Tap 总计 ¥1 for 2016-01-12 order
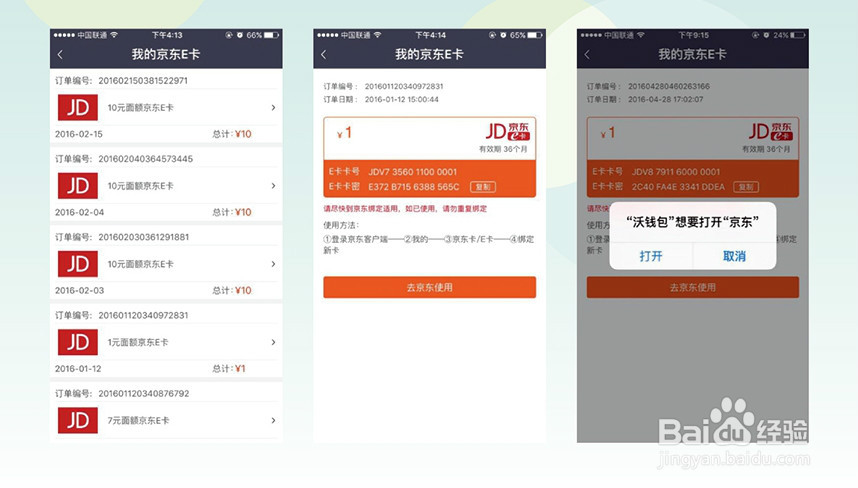This screenshot has width=858, height=488. [x=229, y=369]
